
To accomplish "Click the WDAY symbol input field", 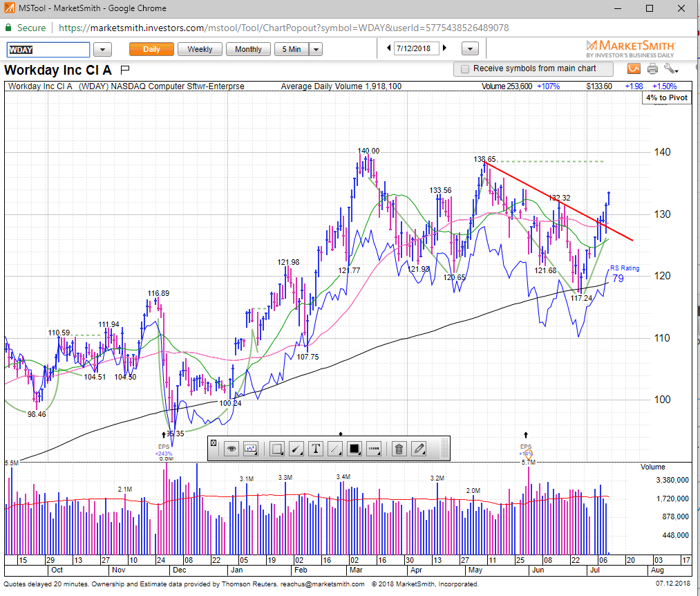I will (48, 50).
